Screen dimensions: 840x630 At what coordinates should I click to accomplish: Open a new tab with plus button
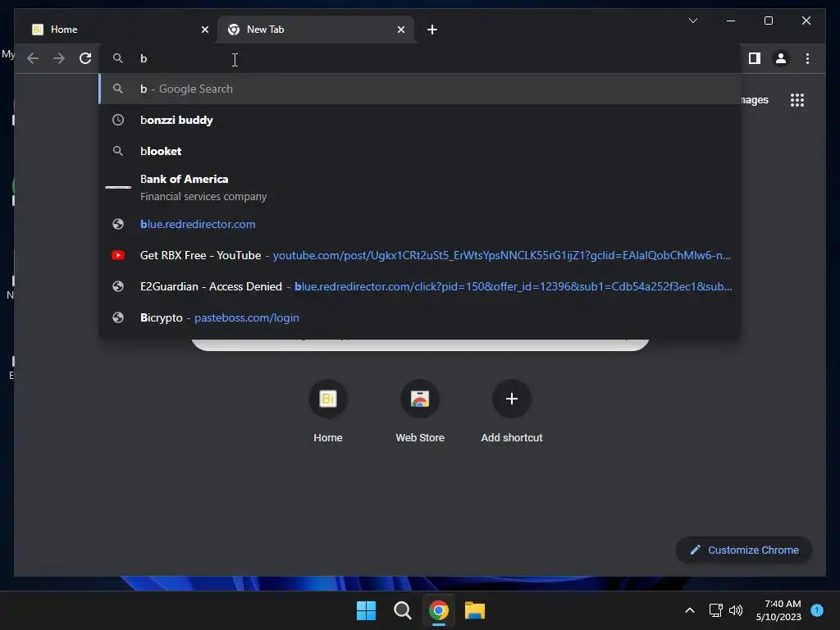point(432,30)
